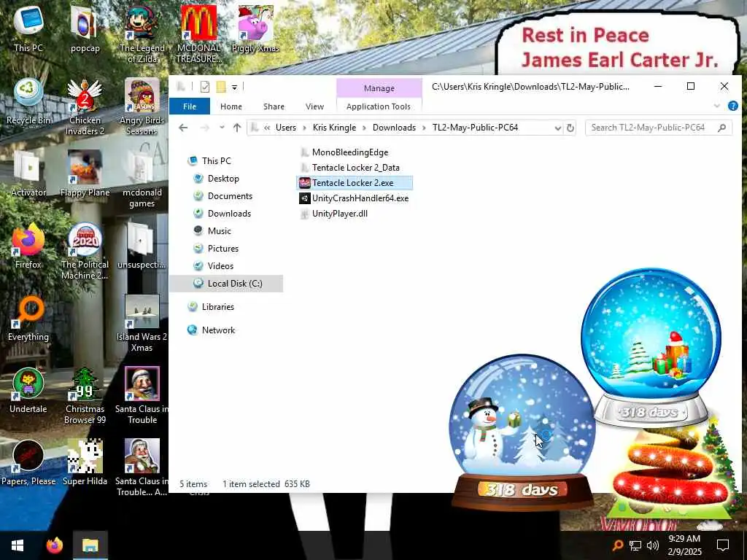Image resolution: width=747 pixels, height=560 pixels.
Task: Launch Flappy Plane desktop shortcut
Action: coord(85,174)
